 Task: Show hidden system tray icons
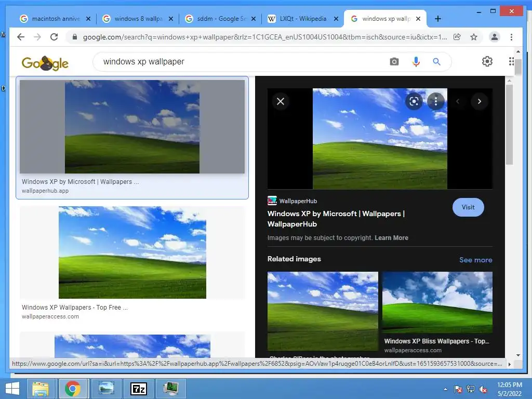(445, 389)
